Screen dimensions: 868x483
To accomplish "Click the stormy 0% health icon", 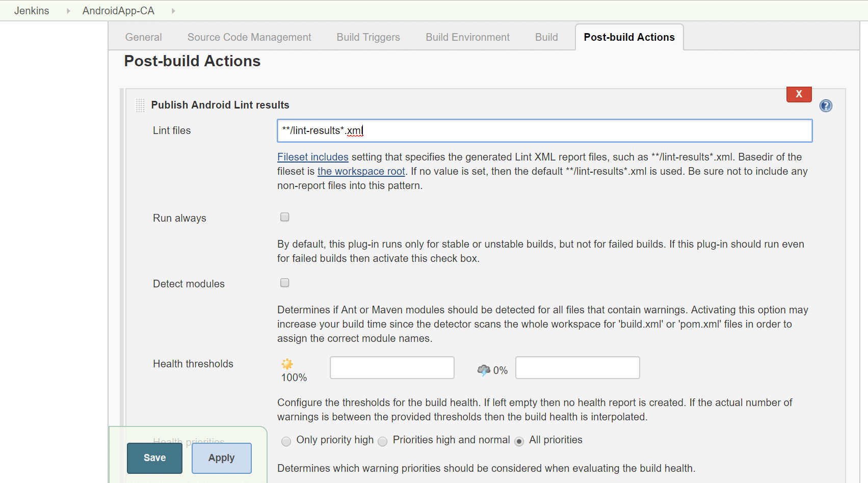I will click(483, 370).
